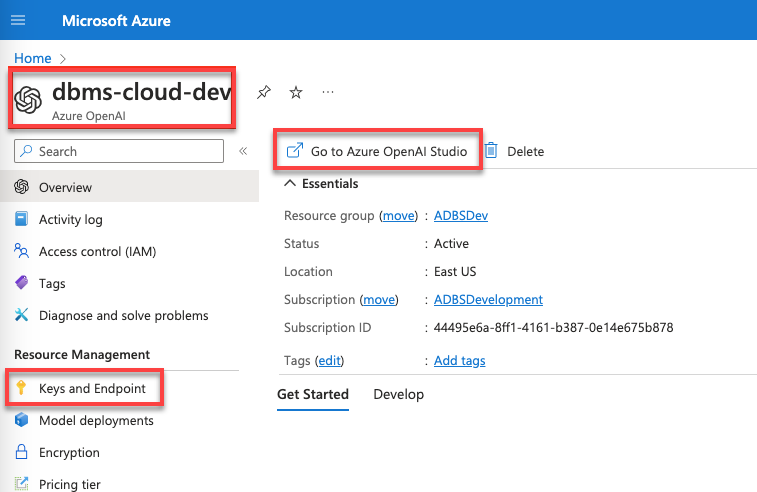Open the ADBSDevelopment subscription link
The width and height of the screenshot is (757, 492).
(488, 299)
